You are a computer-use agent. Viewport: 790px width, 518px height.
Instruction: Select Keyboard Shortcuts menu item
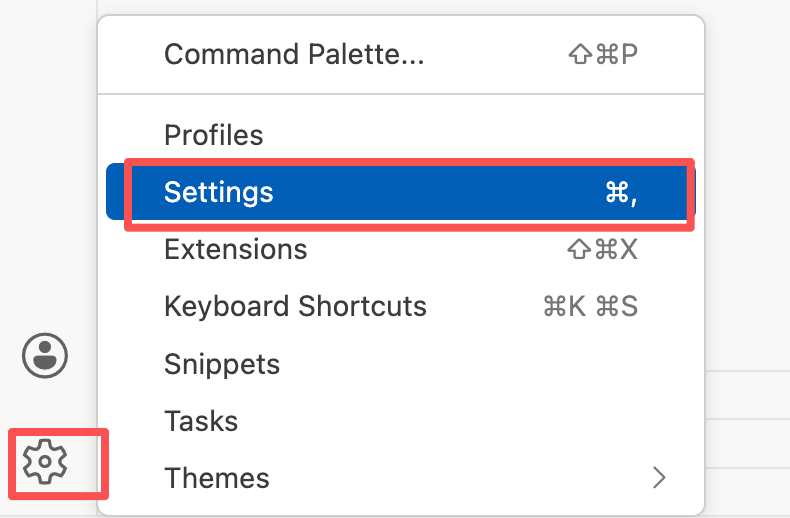pos(295,306)
